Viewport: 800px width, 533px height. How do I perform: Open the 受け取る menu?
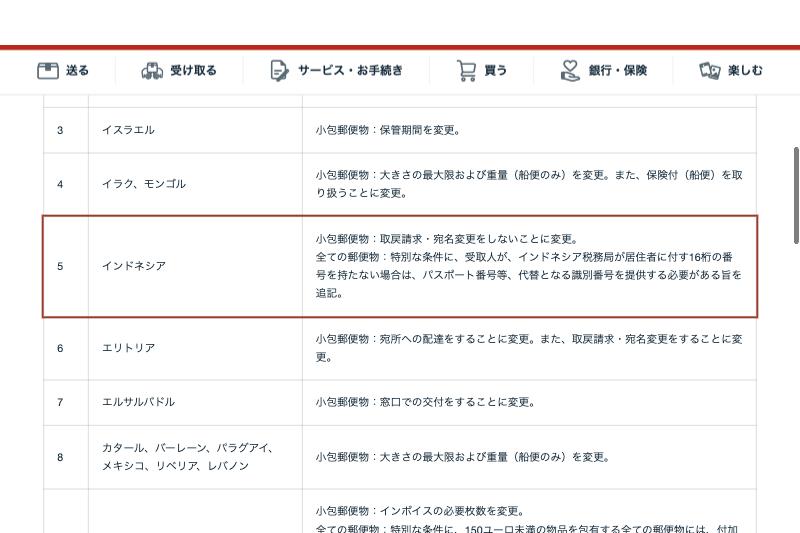[x=179, y=70]
